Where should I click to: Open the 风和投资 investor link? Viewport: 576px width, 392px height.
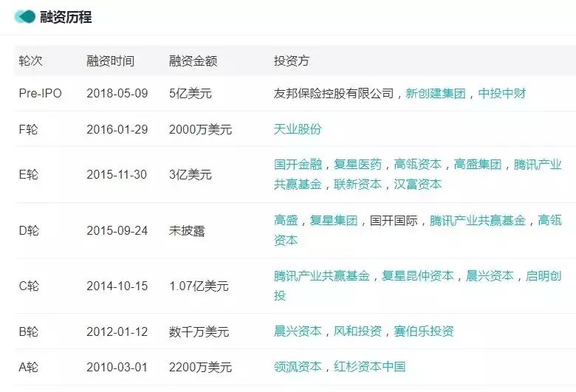pos(357,331)
